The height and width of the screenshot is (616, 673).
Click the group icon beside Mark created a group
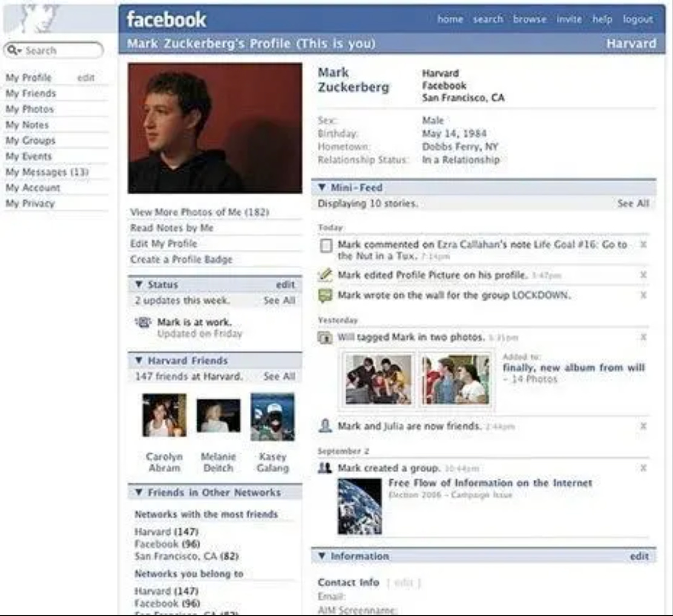[x=325, y=468]
